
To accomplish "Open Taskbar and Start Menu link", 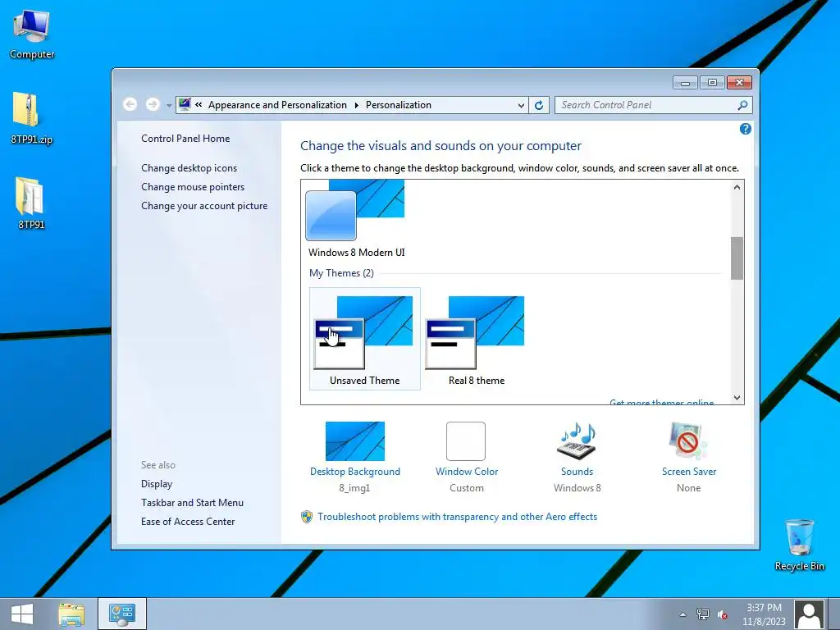I will (192, 503).
